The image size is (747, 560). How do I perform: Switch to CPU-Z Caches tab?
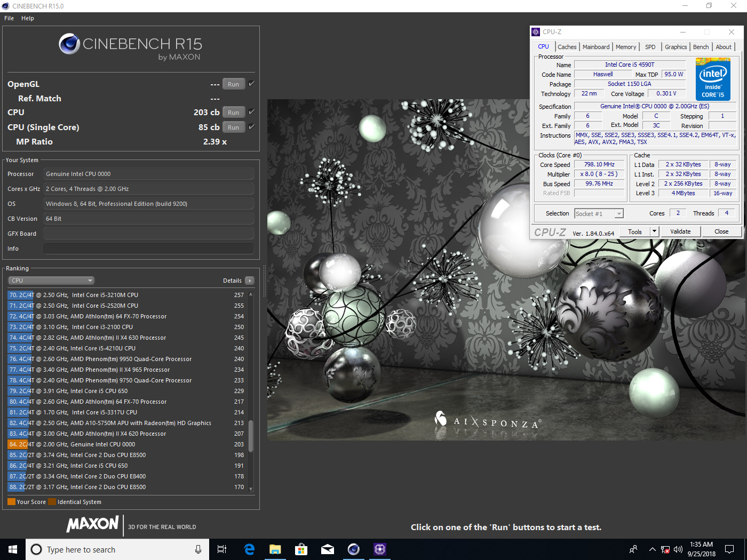pyautogui.click(x=567, y=47)
